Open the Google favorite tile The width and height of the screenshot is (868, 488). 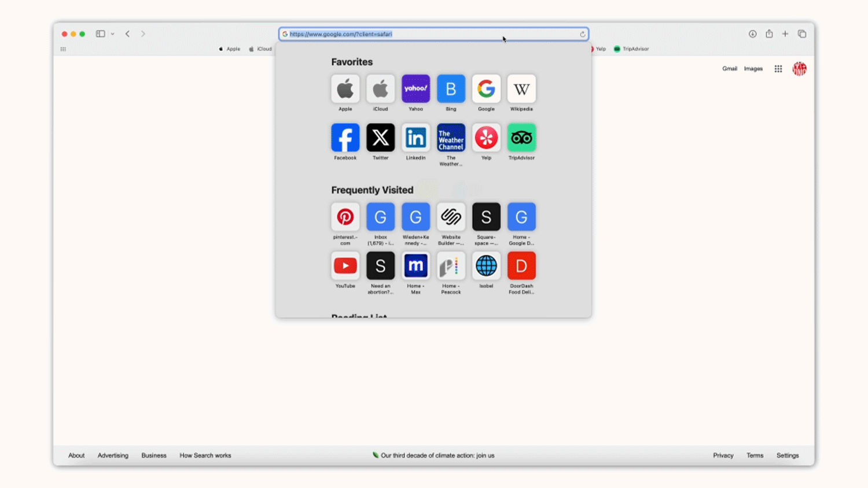pyautogui.click(x=486, y=89)
